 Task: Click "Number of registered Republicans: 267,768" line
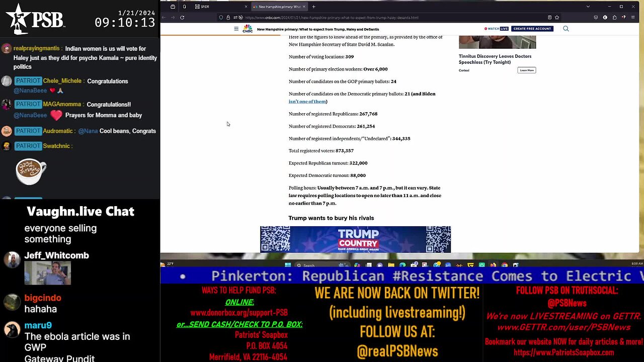pyautogui.click(x=333, y=114)
